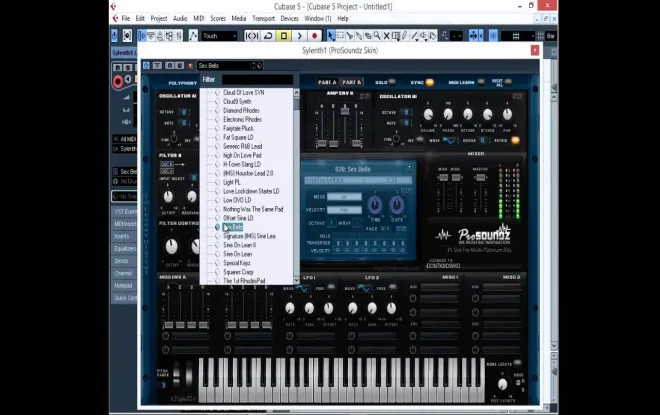Click the Master mixer fader
Image resolution: width=660 pixels, height=415 pixels.
pyautogui.click(x=480, y=178)
